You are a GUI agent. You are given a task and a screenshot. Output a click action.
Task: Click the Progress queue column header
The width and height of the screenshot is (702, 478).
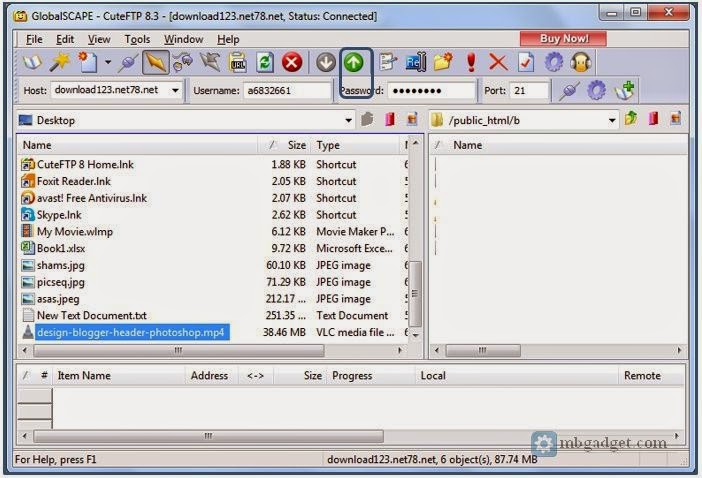pos(371,376)
